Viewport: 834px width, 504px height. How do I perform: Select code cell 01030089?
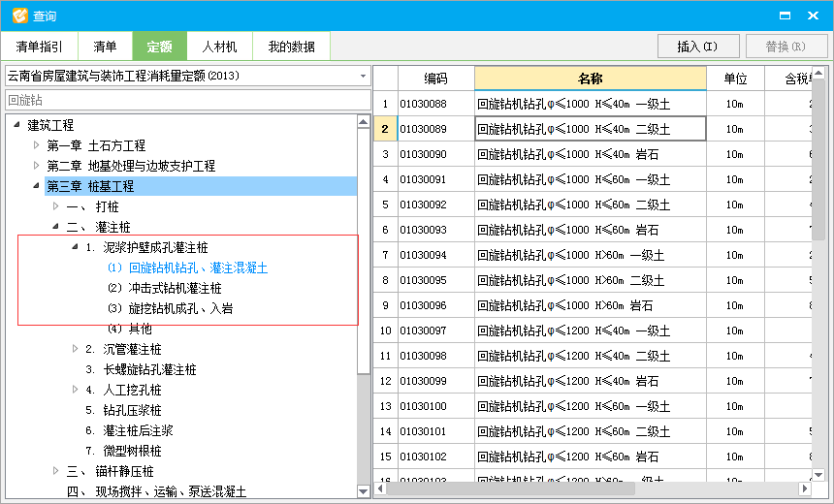coord(436,129)
